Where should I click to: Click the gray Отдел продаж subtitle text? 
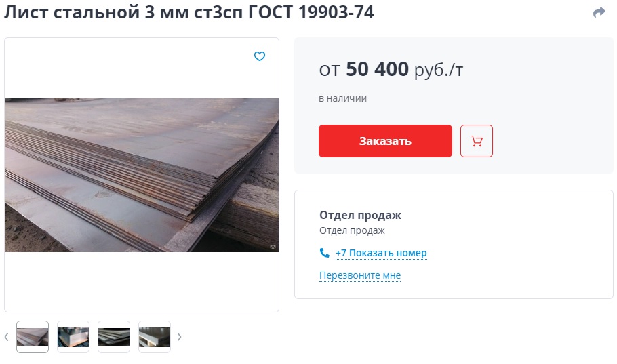click(x=352, y=230)
